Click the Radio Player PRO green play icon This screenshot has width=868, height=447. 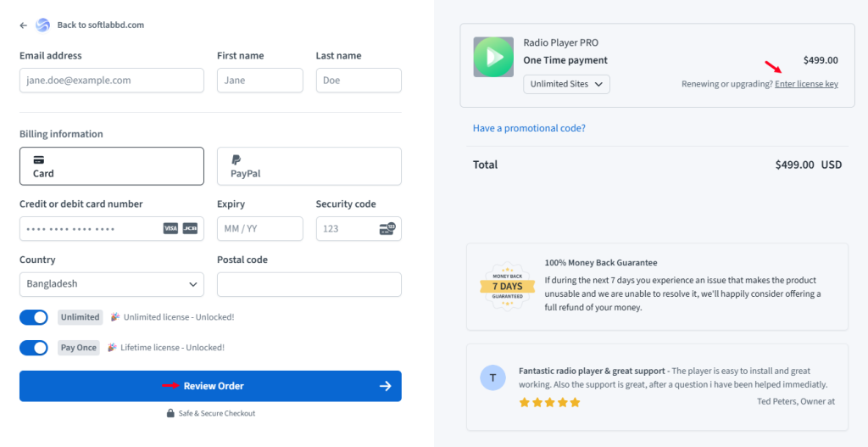click(x=493, y=57)
